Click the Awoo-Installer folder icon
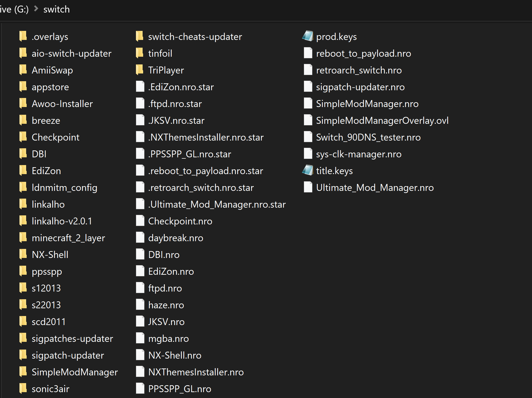 tap(23, 103)
